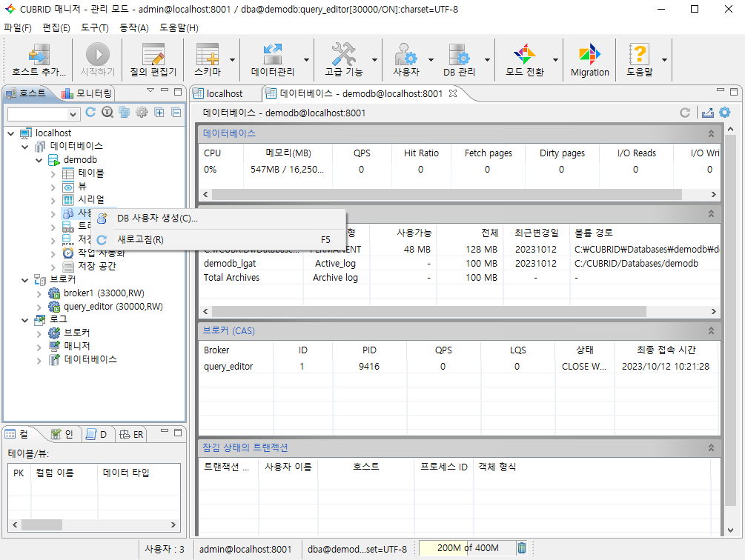Collapse the 로그 tree group

coord(24,320)
